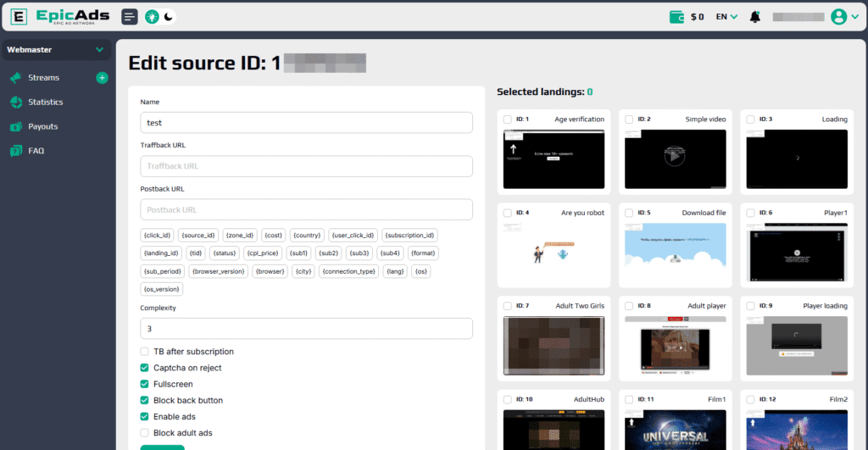
Task: Uncheck Captcha on reject
Action: tap(145, 368)
